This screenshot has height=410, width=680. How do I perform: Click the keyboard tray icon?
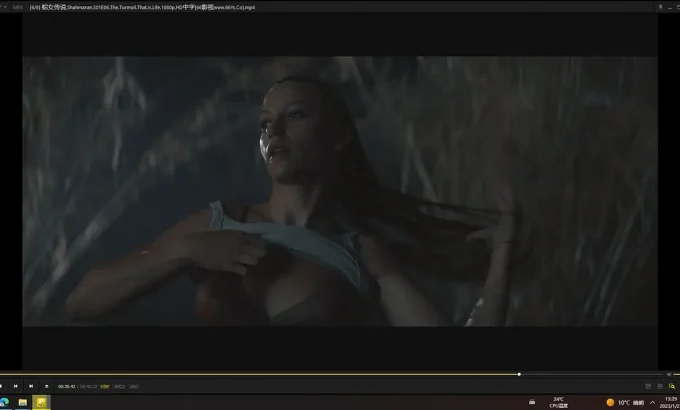pyautogui.click(x=532, y=402)
